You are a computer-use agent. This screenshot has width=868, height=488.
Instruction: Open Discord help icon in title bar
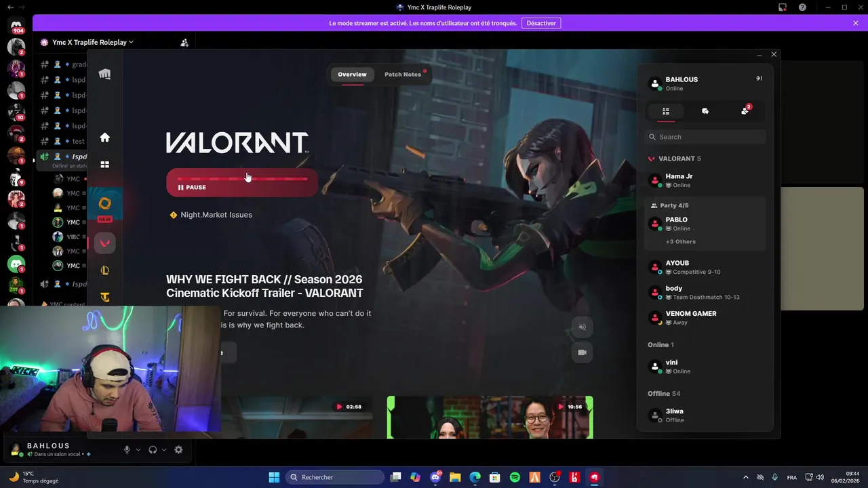pos(802,7)
